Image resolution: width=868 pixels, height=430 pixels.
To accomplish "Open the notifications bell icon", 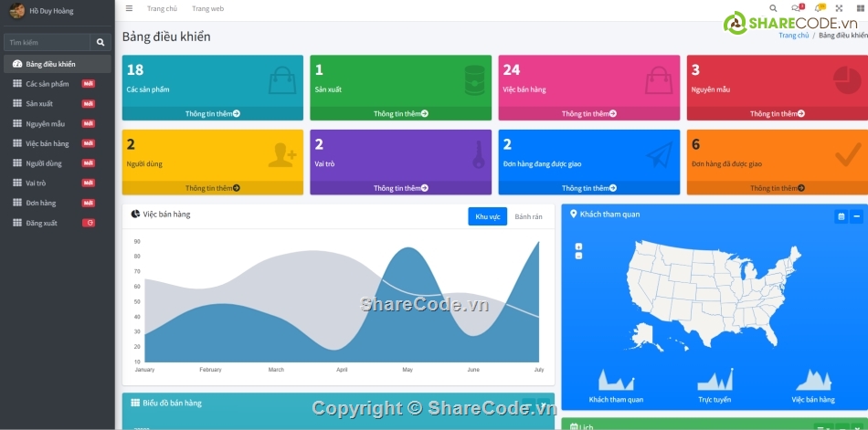I will 819,8.
